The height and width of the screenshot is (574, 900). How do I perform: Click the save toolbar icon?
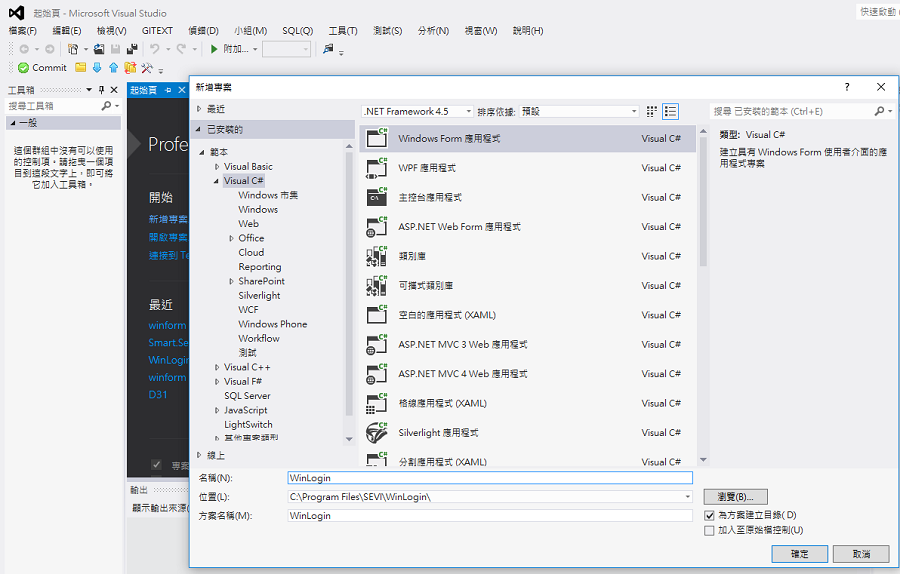(115, 49)
